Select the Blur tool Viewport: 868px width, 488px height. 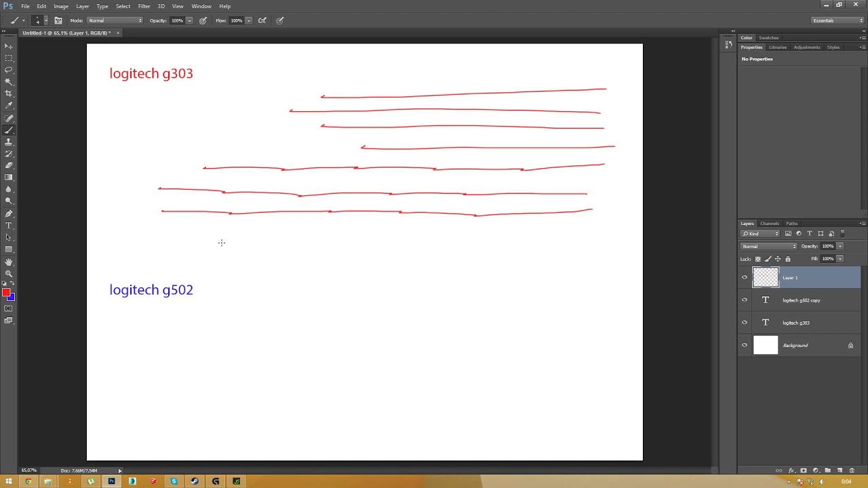point(9,189)
